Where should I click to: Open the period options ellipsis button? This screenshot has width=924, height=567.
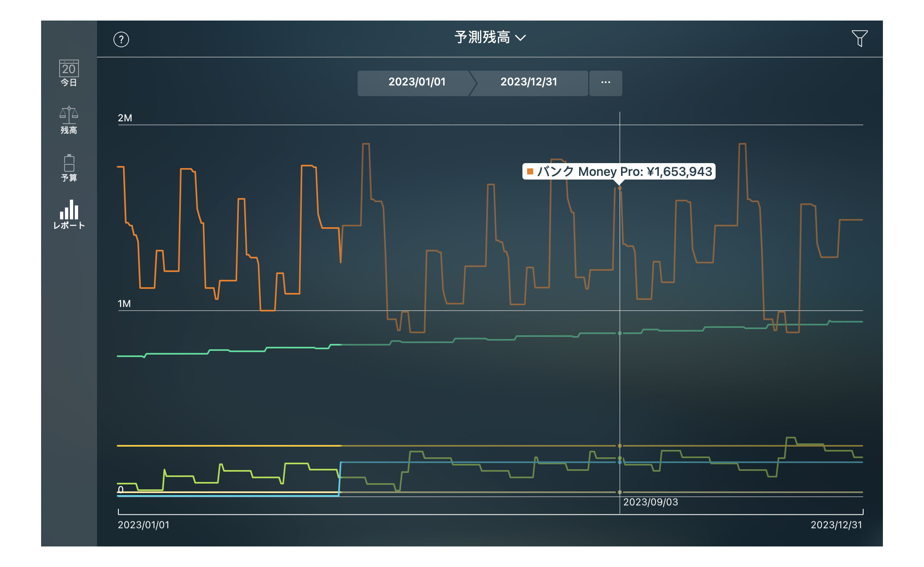coord(605,83)
